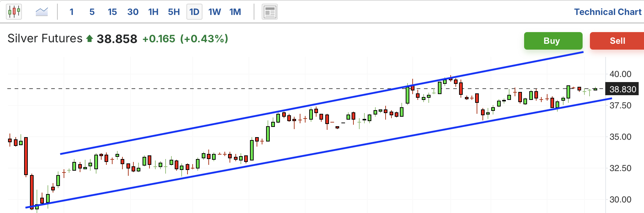644x213 pixels.
Task: Click the 37.50 price axis label
Action: pyautogui.click(x=620, y=105)
